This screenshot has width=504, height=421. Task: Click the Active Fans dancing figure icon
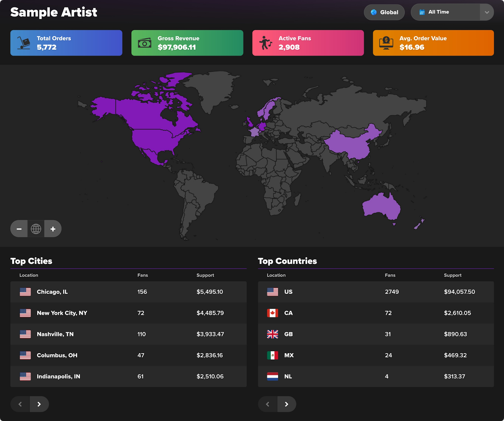(x=265, y=43)
